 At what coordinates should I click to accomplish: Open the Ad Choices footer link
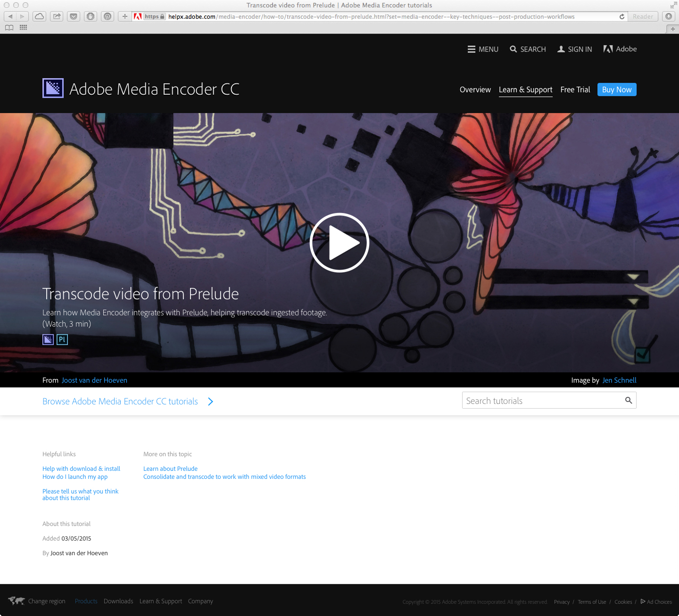pos(656,602)
